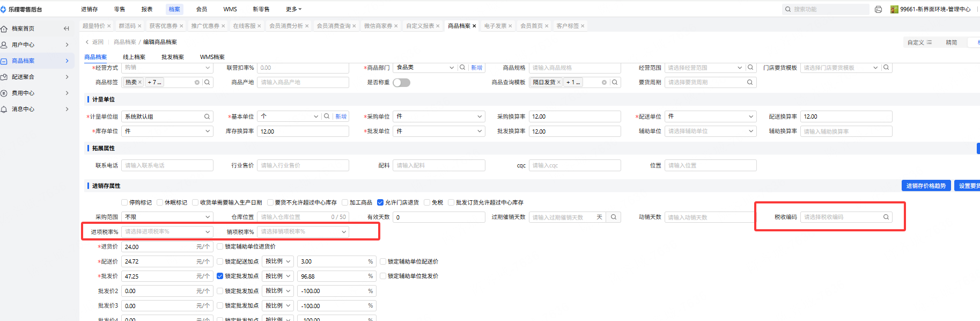Click the 联系电话 input field

(167, 165)
